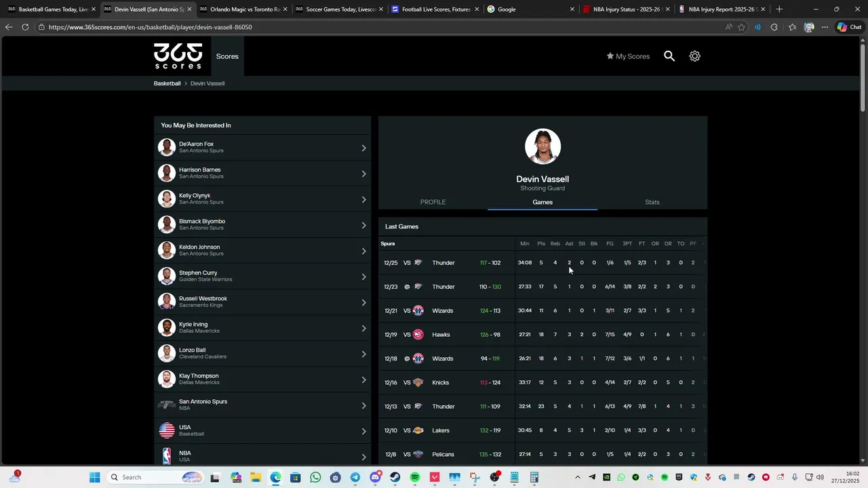Image resolution: width=868 pixels, height=488 pixels.
Task: Reload the page with refresh icon
Action: click(x=25, y=27)
